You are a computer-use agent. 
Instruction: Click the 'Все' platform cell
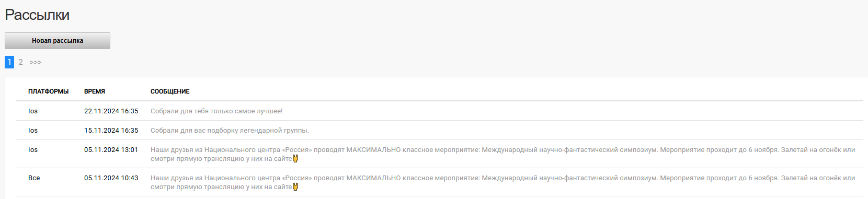[34, 178]
